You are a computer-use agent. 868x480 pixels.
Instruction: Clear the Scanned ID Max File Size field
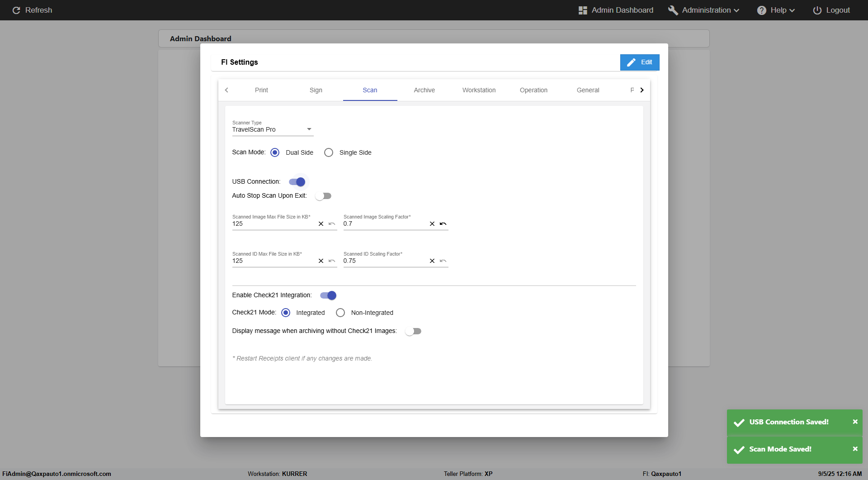click(321, 261)
